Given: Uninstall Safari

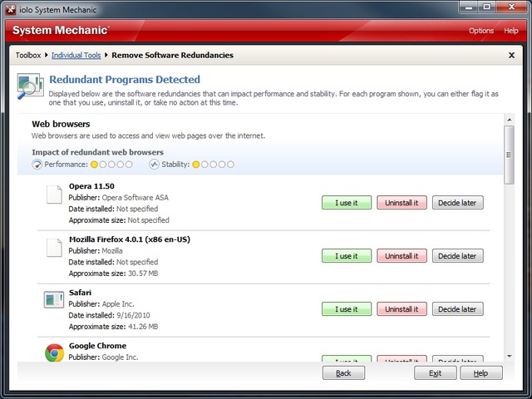Looking at the screenshot, I should (x=401, y=309).
